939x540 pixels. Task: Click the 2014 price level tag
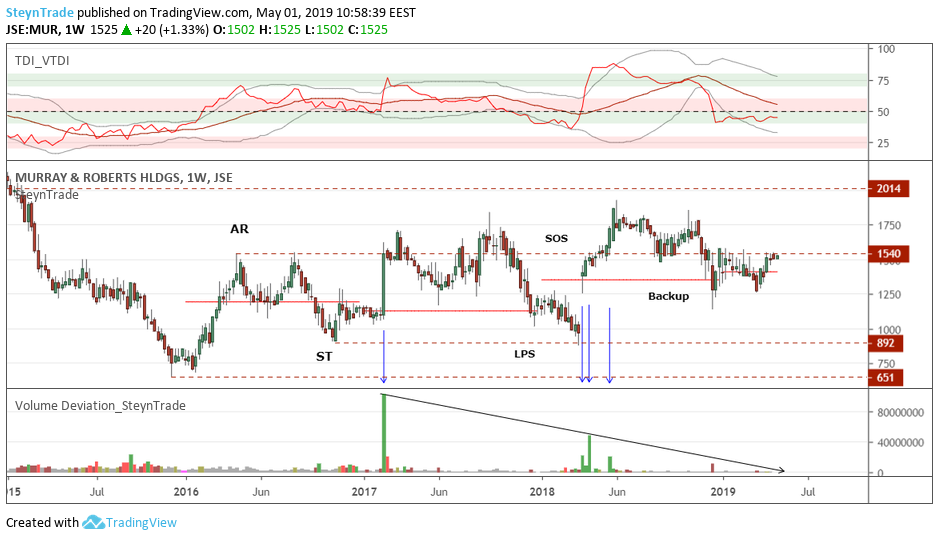[889, 189]
